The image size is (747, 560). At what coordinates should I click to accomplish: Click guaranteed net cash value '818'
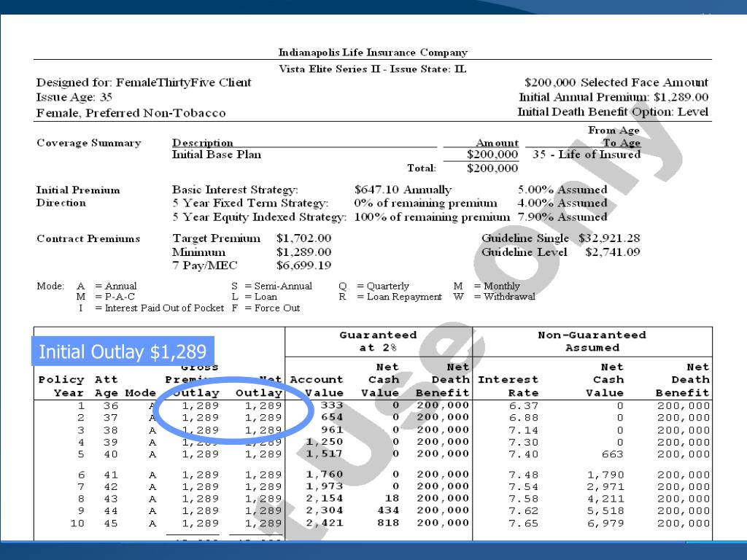(x=388, y=523)
